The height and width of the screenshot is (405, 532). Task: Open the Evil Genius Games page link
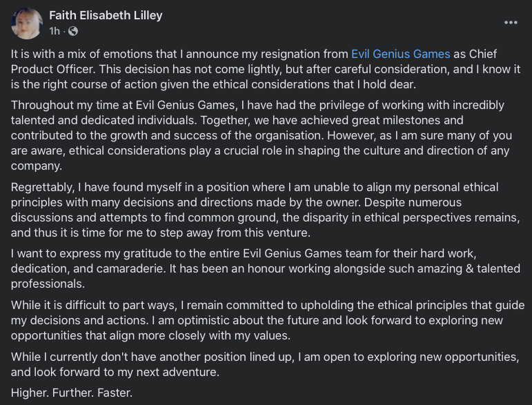pos(400,54)
